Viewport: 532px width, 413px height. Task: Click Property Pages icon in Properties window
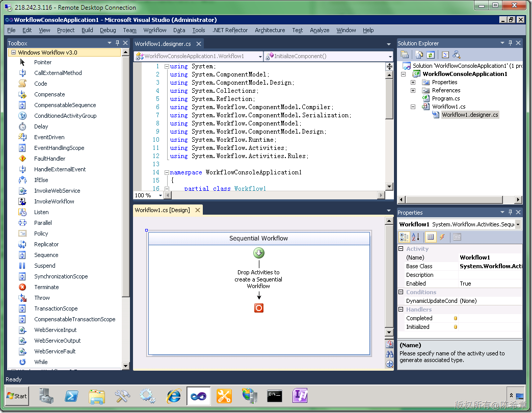[457, 237]
